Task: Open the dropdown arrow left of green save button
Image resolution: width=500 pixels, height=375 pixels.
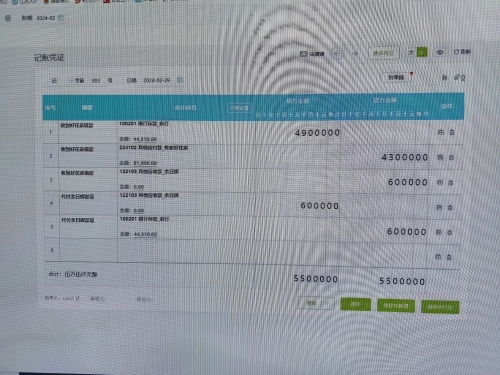Action: pyautogui.click(x=327, y=303)
